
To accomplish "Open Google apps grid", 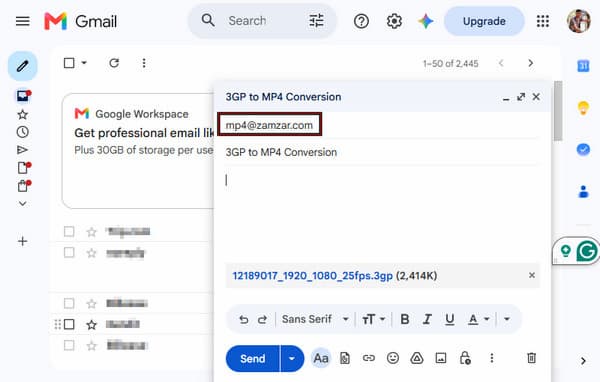I will [543, 21].
